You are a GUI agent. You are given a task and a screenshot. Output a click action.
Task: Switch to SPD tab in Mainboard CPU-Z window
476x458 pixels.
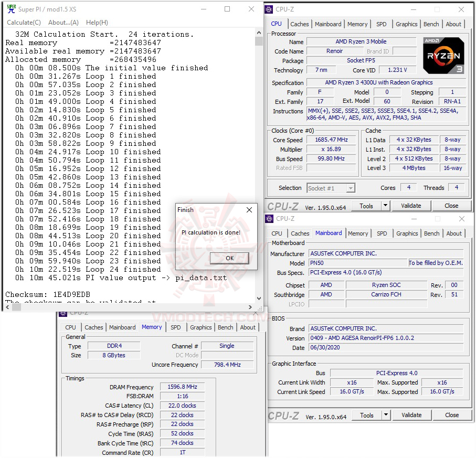tap(382, 233)
